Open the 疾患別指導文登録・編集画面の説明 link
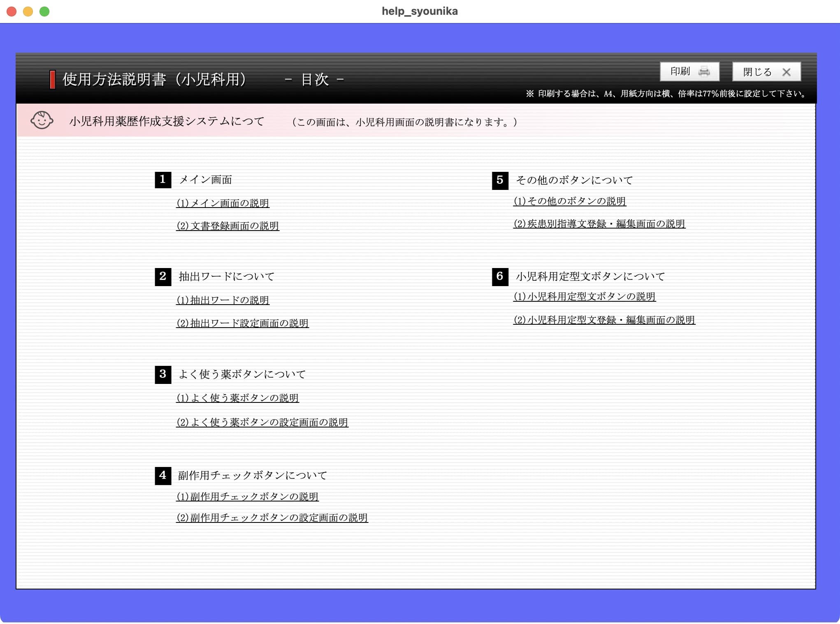This screenshot has width=840, height=624. (x=599, y=224)
